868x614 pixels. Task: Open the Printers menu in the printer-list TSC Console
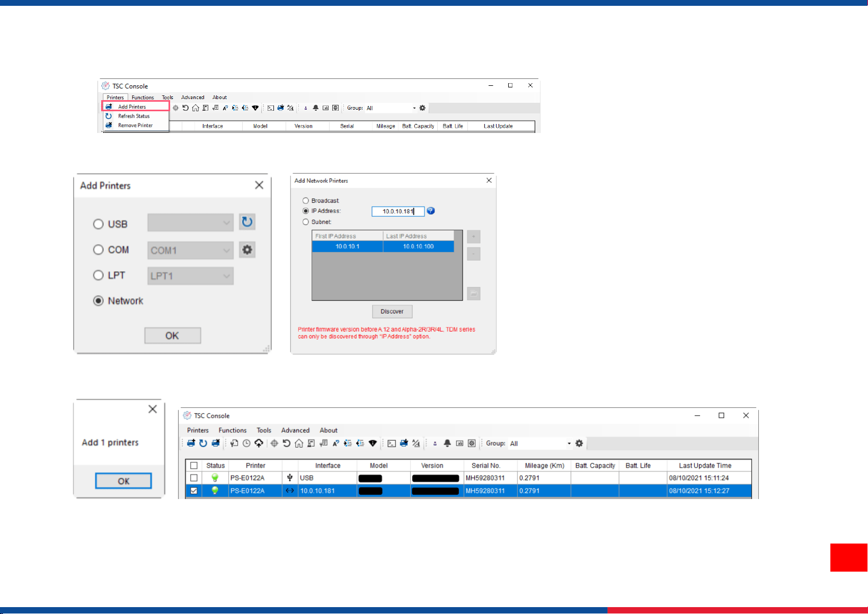pyautogui.click(x=198, y=430)
